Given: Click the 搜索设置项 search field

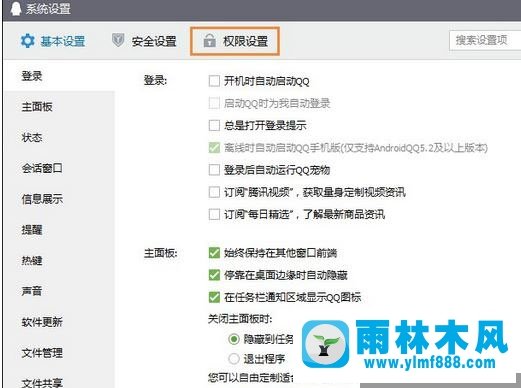Looking at the screenshot, I should pos(485,40).
